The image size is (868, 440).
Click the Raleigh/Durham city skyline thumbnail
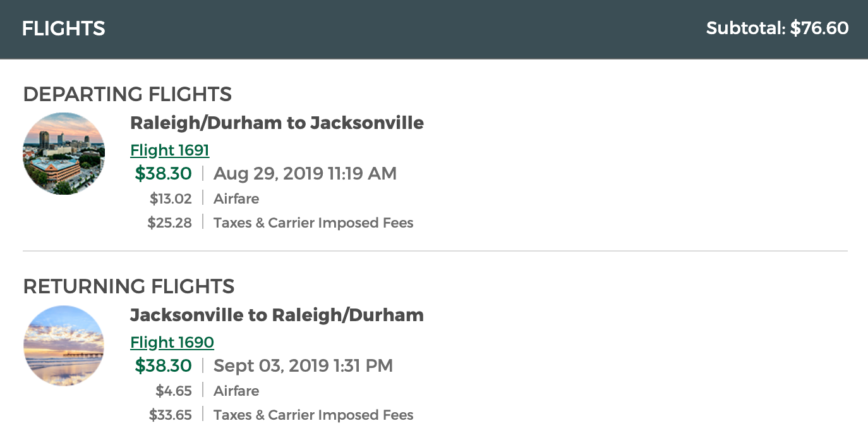coord(64,154)
